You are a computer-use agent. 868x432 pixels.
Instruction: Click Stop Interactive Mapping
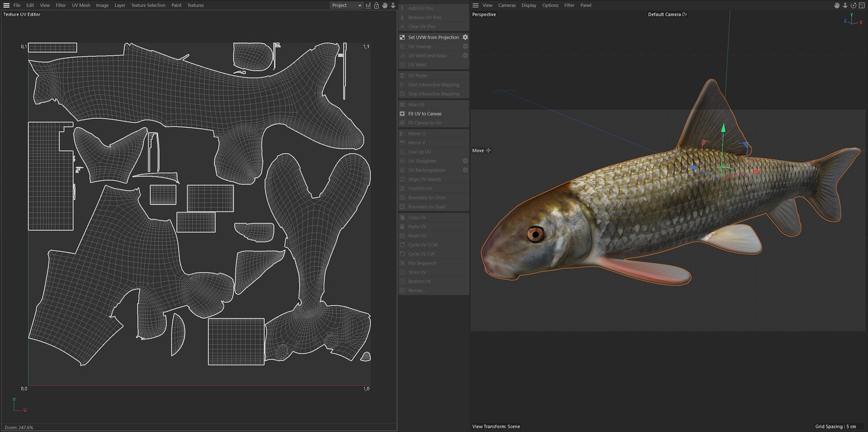[x=433, y=94]
